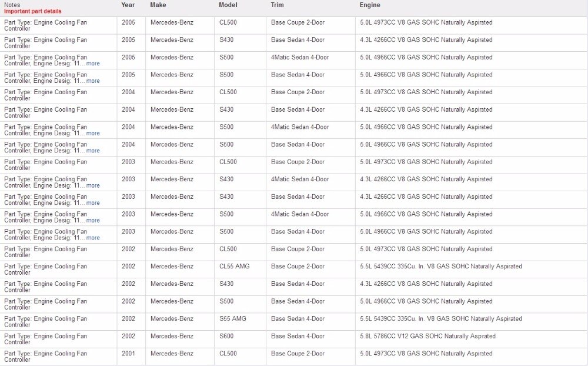Viewport: 588px width, 366px height.
Task: Select the Year column header
Action: (128, 5)
